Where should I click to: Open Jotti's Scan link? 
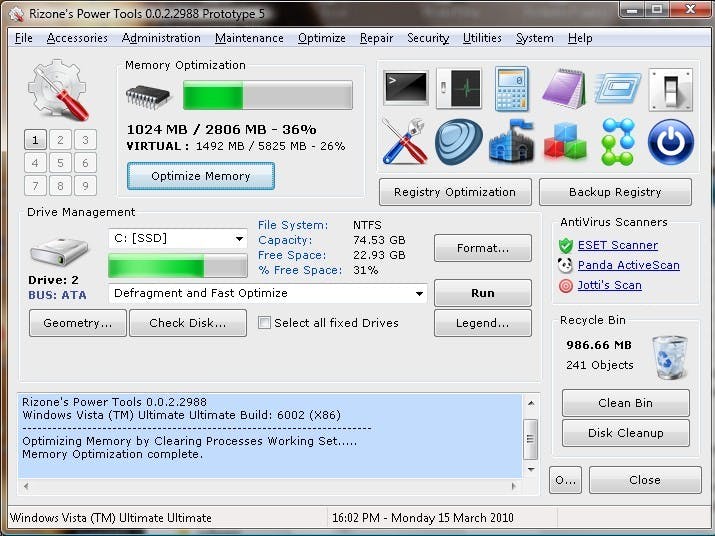(x=609, y=285)
